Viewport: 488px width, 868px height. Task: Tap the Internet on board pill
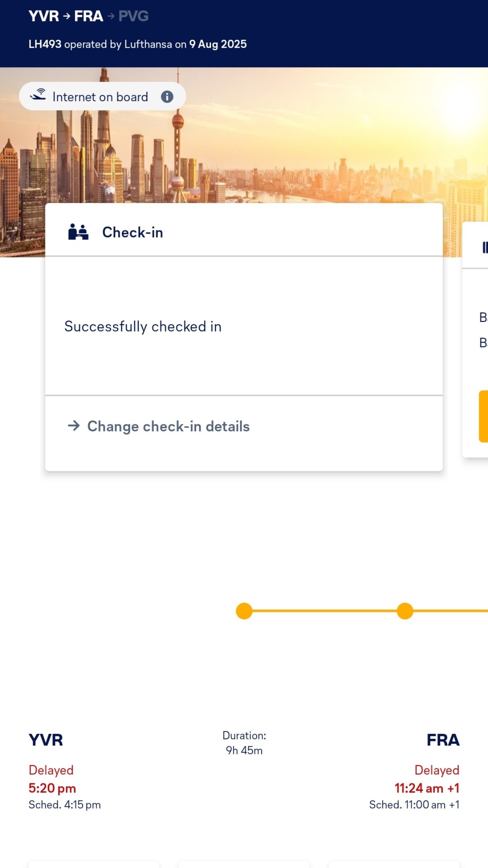(x=102, y=96)
